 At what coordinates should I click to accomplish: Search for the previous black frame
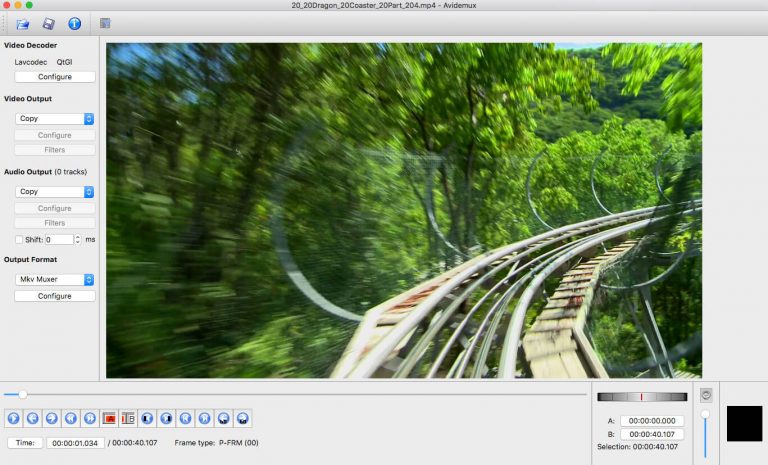147,418
